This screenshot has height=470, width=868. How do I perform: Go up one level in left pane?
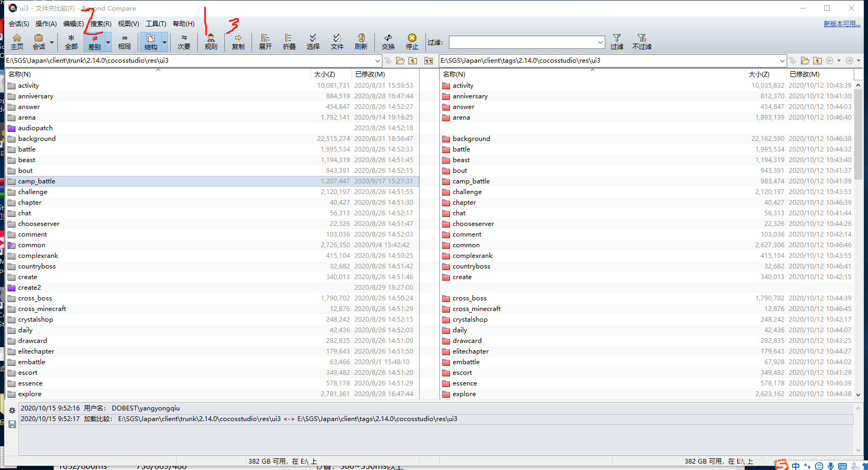click(413, 61)
